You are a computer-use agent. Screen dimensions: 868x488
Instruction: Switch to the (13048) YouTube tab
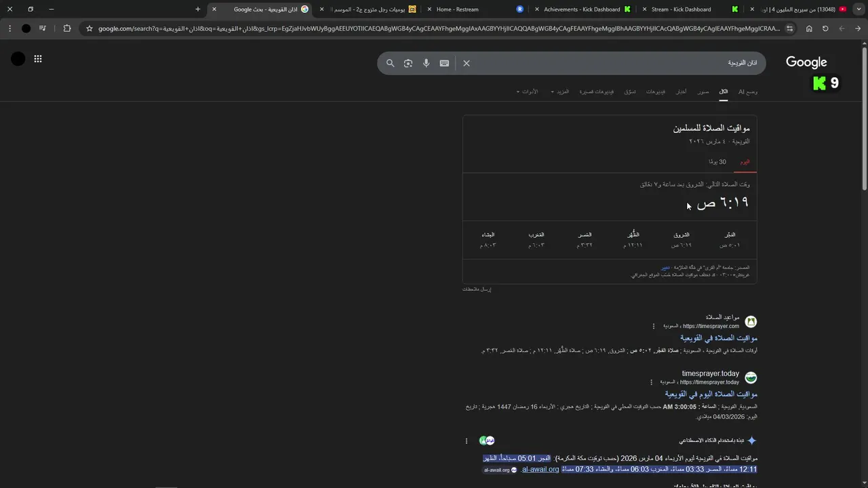[x=798, y=9]
